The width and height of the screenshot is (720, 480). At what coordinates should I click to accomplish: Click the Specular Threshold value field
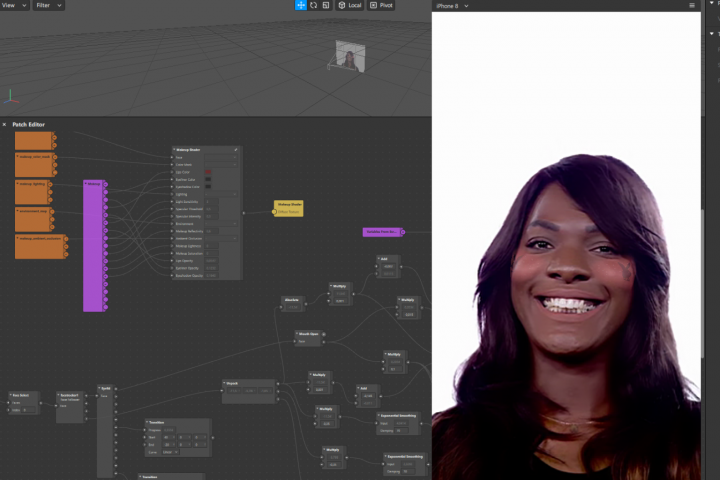212,209
